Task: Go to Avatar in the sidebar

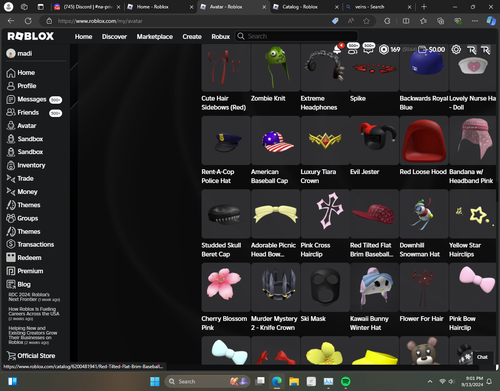Action: 21,126
